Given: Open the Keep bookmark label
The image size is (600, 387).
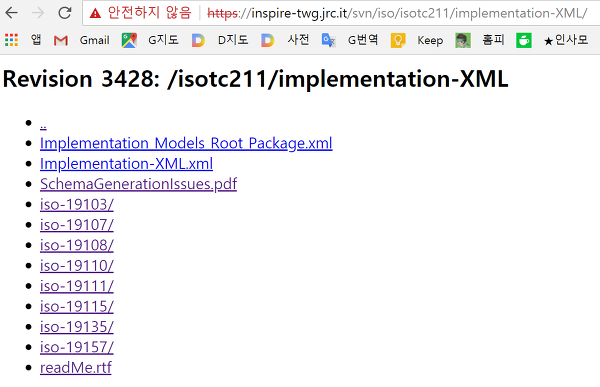Looking at the screenshot, I should [430, 40].
